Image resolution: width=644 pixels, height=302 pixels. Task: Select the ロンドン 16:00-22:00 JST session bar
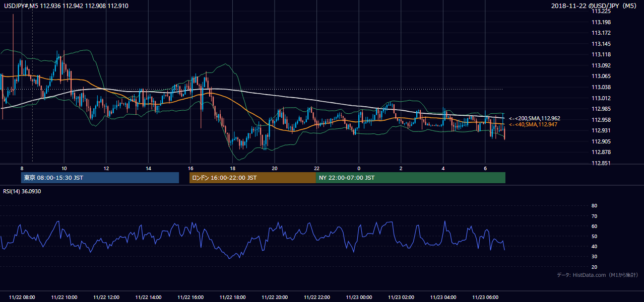pyautogui.click(x=252, y=178)
